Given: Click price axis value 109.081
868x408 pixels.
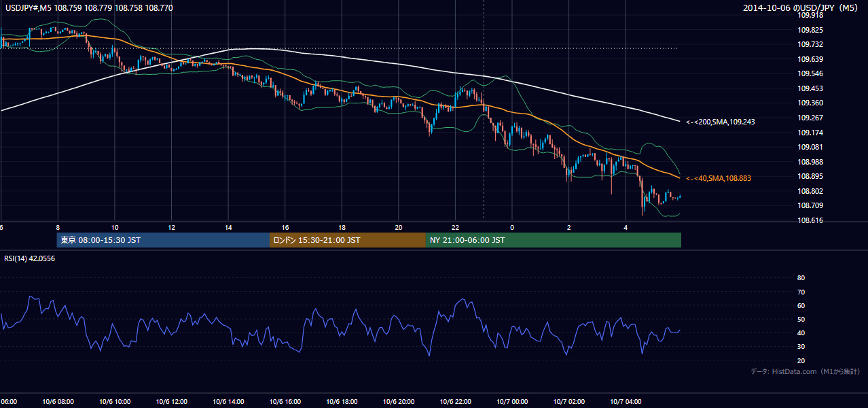Looking at the screenshot, I should tap(810, 147).
